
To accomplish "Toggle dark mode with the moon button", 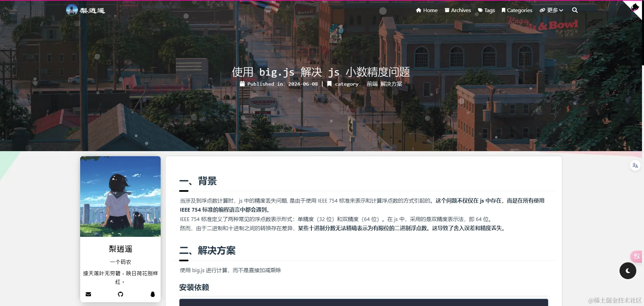I will pos(628,271).
